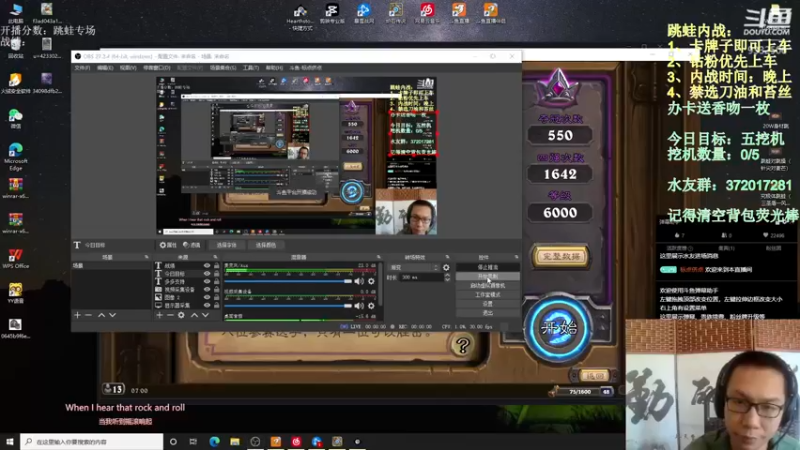800x450 pixels.
Task: Click 选择颜色 button in source toolbar
Action: click(266, 245)
